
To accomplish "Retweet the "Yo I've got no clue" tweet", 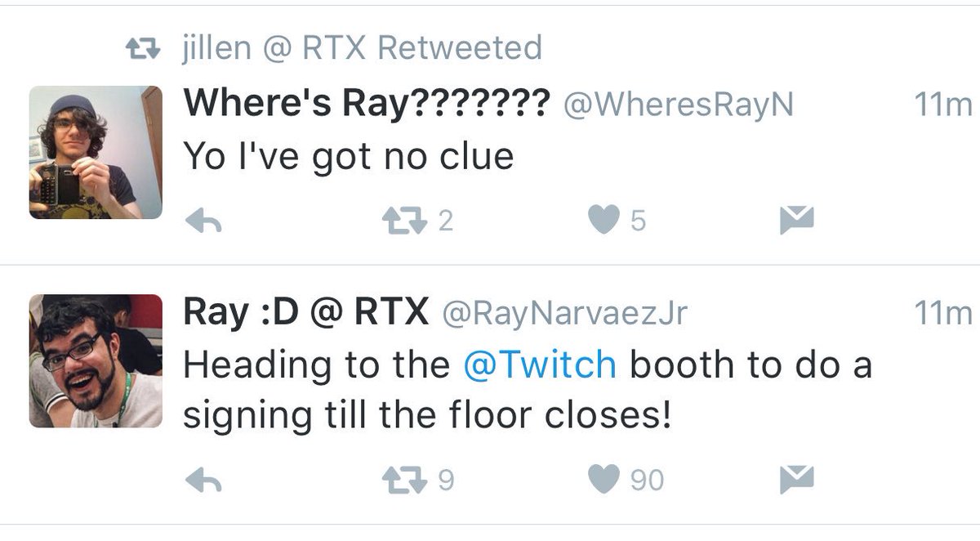I will pos(406,220).
